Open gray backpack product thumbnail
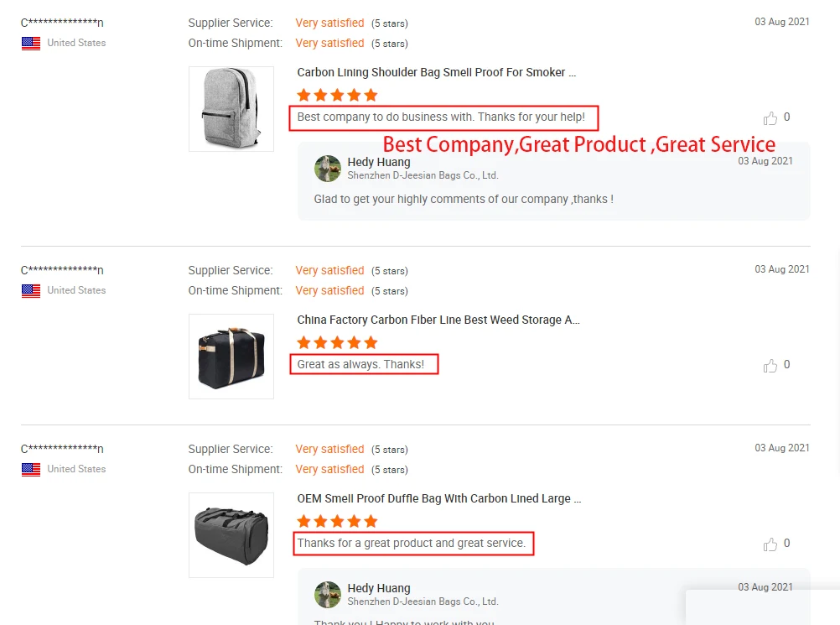 pos(220,109)
